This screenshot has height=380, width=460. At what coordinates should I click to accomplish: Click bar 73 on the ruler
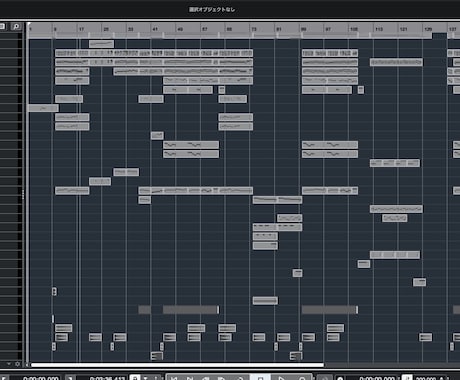[254, 29]
